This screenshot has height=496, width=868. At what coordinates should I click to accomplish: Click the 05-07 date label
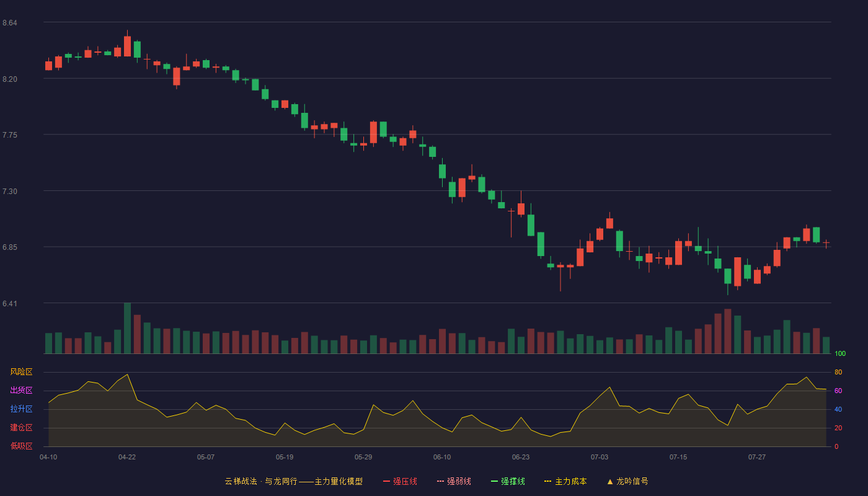pos(206,457)
